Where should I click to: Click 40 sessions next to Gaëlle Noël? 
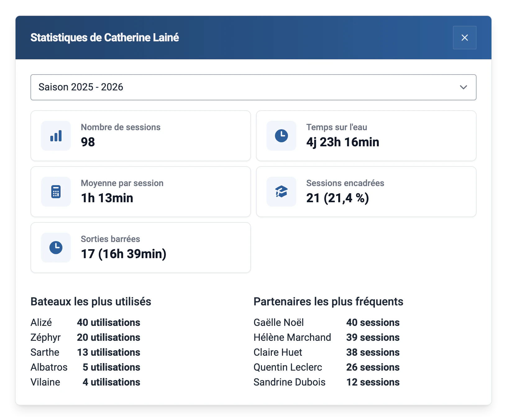[373, 322]
